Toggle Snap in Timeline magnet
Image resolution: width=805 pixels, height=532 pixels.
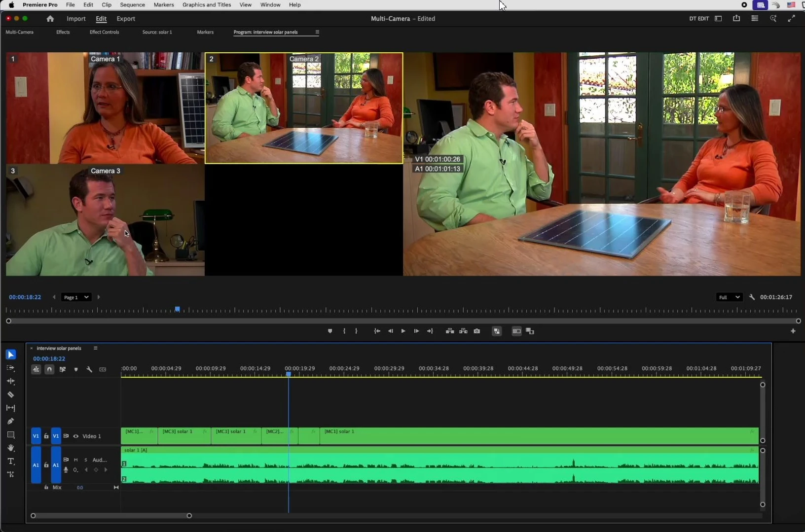(49, 369)
